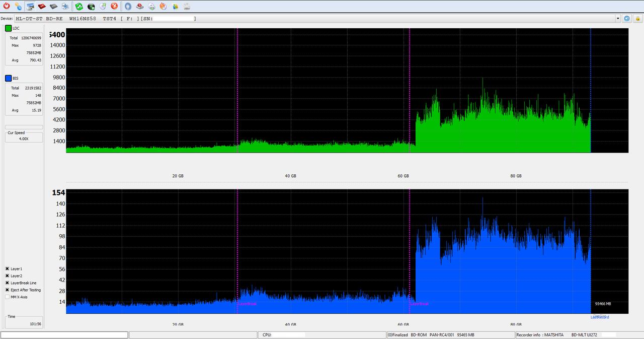
Task: Click the red disc on drive icon
Action: click(139, 6)
